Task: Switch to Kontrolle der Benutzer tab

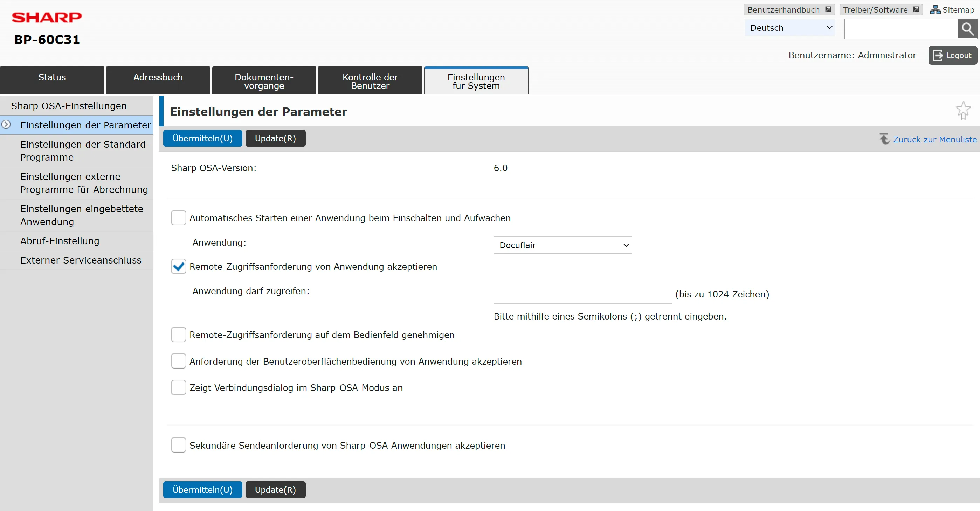Action: [x=370, y=80]
